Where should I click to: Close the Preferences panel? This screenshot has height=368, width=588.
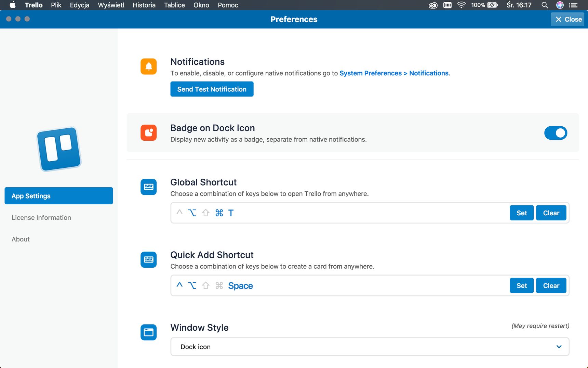(567, 19)
